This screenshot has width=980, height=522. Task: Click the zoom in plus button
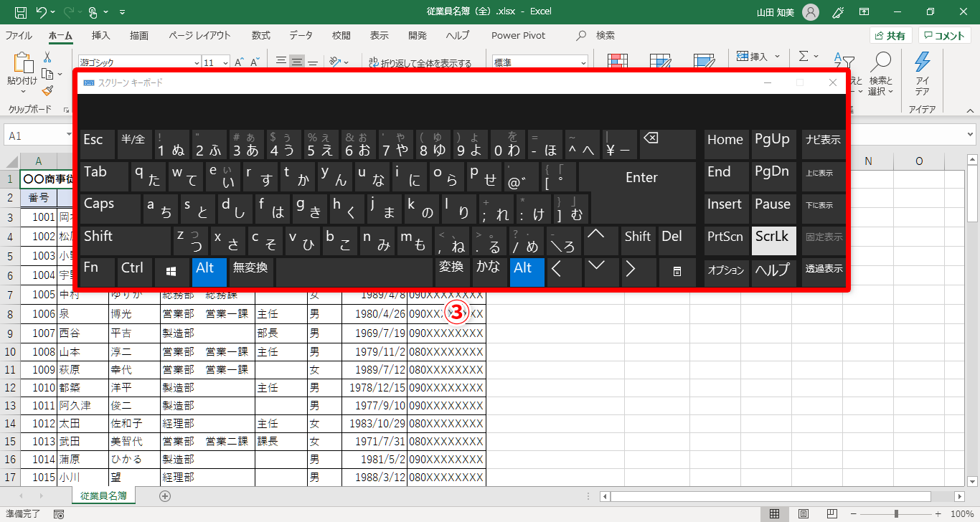pos(939,514)
